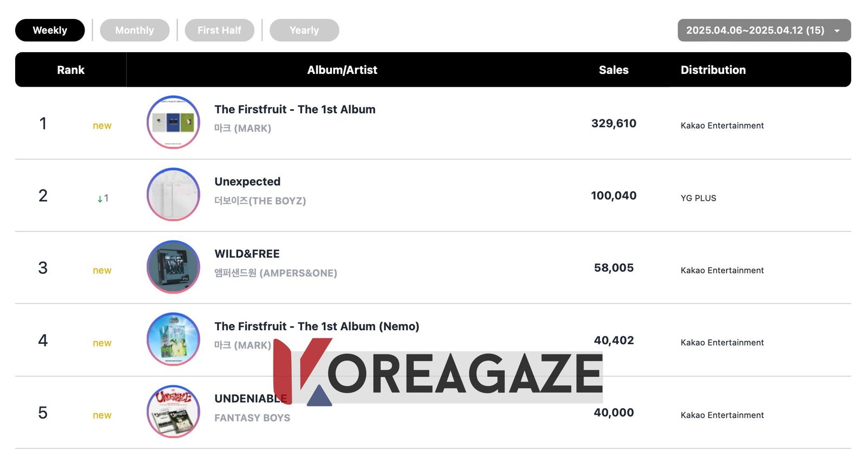
Task: Open the WILD&FREE album title link
Action: (247, 254)
